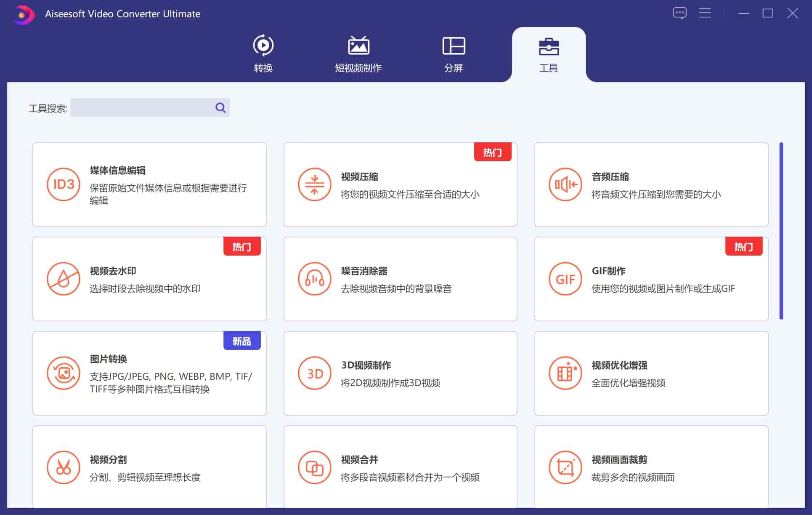Screen dimensions: 812x515
Task: Click description 将2D视频制作成3D视频
Action: [x=390, y=383]
